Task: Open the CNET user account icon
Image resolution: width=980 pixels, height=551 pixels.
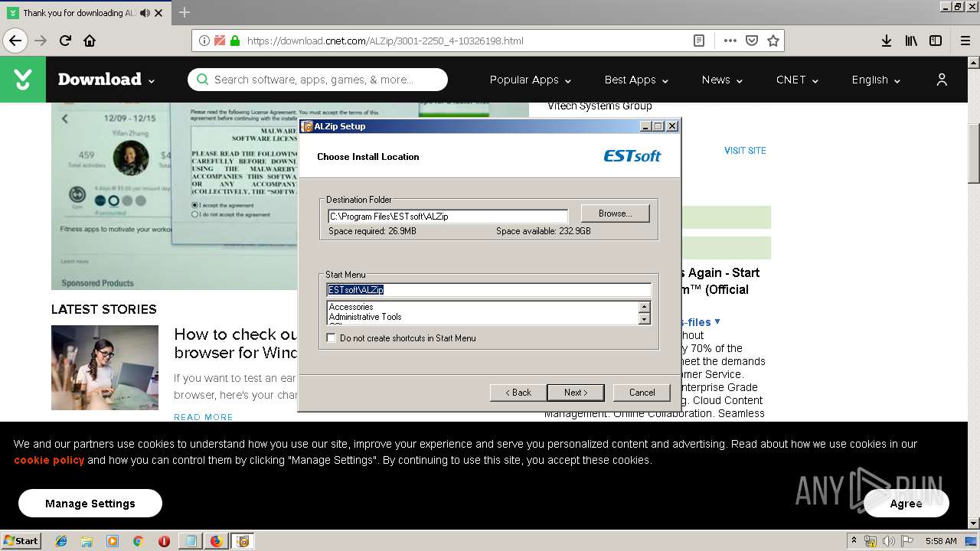Action: point(942,80)
